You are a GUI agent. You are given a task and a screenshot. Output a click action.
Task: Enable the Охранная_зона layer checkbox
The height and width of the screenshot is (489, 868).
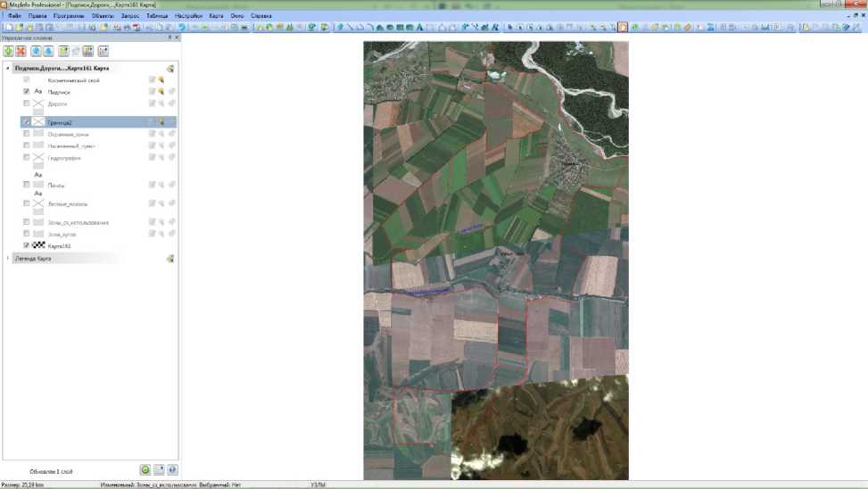(x=26, y=134)
